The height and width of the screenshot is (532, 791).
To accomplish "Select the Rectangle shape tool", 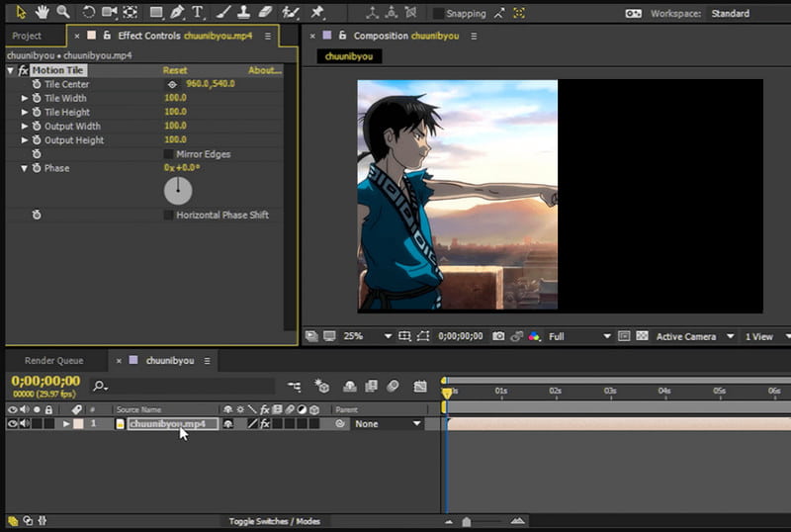I will coord(156,12).
